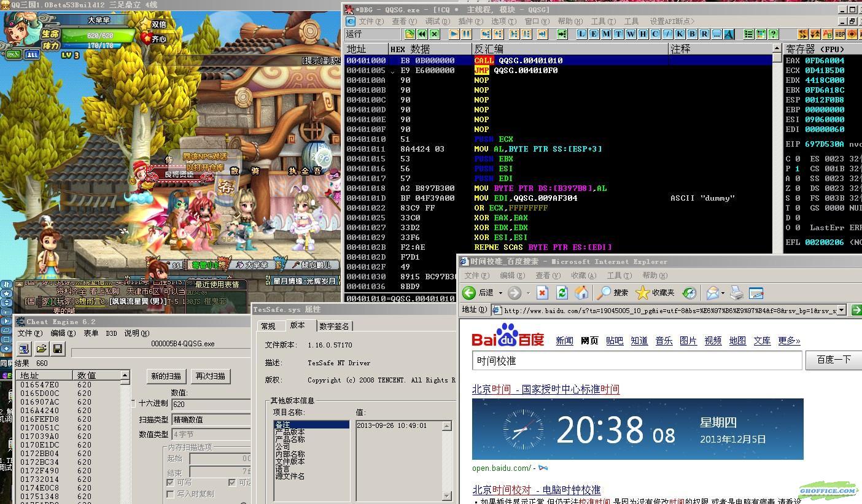
Task: Open debugger 调试(D) menu
Action: [437, 21]
